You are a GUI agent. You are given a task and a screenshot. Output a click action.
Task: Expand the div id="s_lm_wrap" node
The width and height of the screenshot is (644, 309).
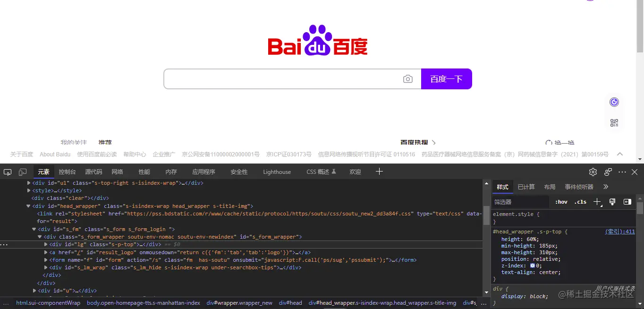[46, 267]
